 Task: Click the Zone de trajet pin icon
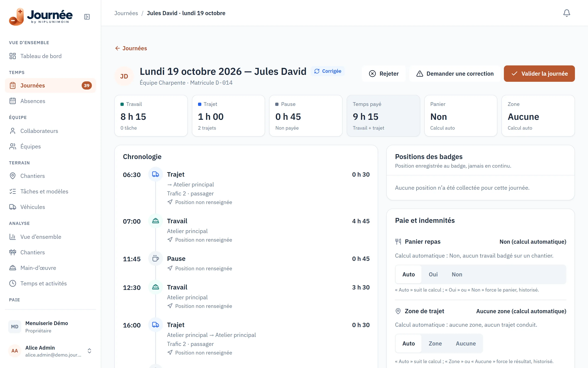click(398, 311)
